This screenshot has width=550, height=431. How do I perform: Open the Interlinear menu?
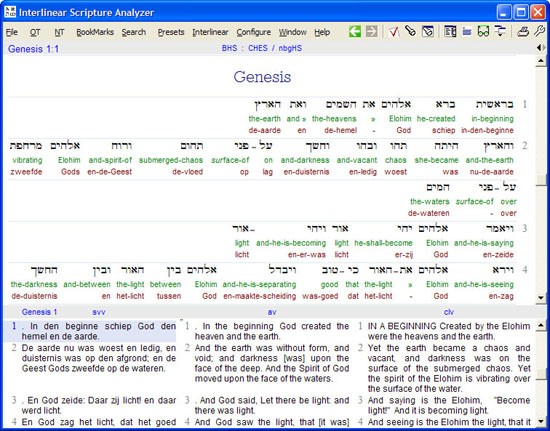coord(210,32)
